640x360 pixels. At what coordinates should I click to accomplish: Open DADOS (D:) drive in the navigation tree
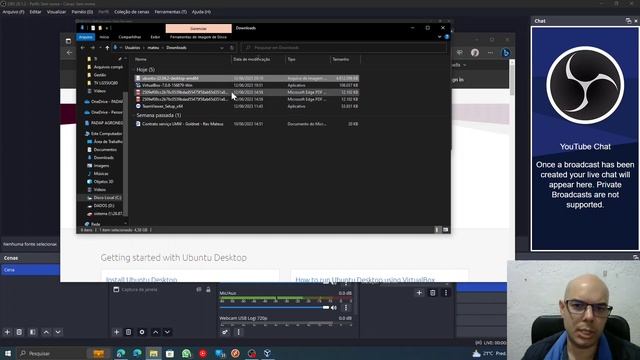pos(101,206)
